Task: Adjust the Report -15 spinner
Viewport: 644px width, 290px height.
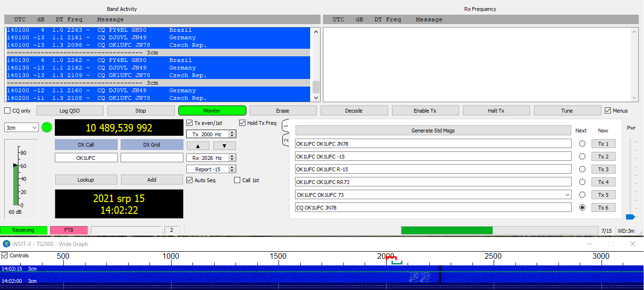Action: coord(232,169)
